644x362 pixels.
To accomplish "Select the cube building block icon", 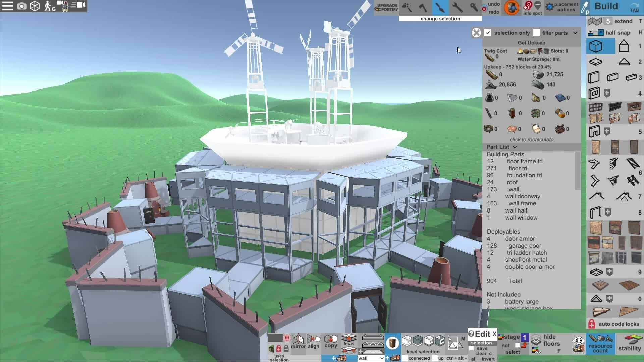I will (596, 46).
